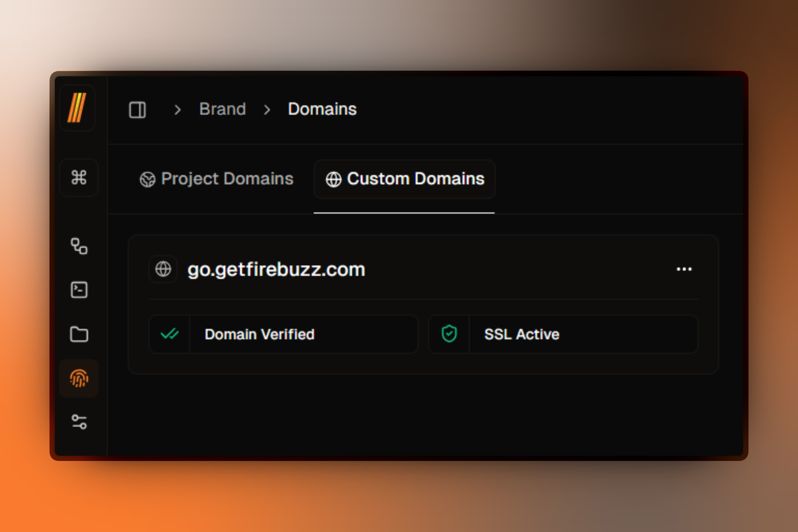Click the go.getfirebuzz.com domain name

[x=276, y=270]
